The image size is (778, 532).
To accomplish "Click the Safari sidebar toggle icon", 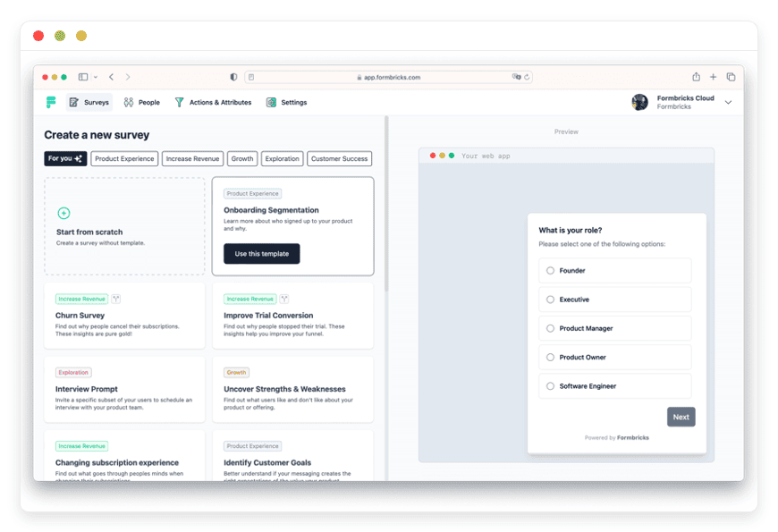I will [x=83, y=77].
